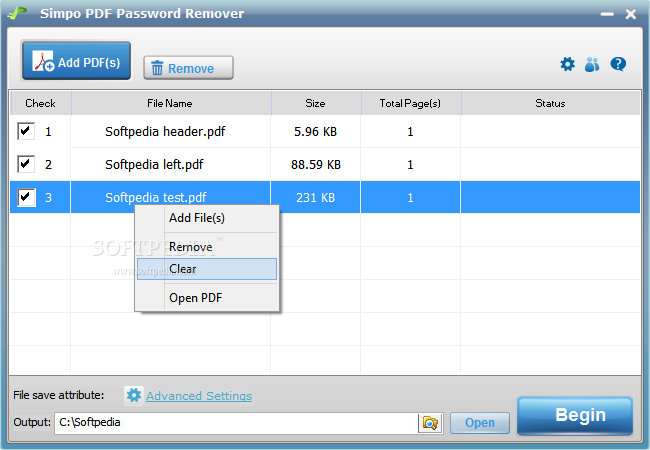
Task: Uncheck the Softpedia header.pdf checkbox
Action: pyautogui.click(x=26, y=131)
